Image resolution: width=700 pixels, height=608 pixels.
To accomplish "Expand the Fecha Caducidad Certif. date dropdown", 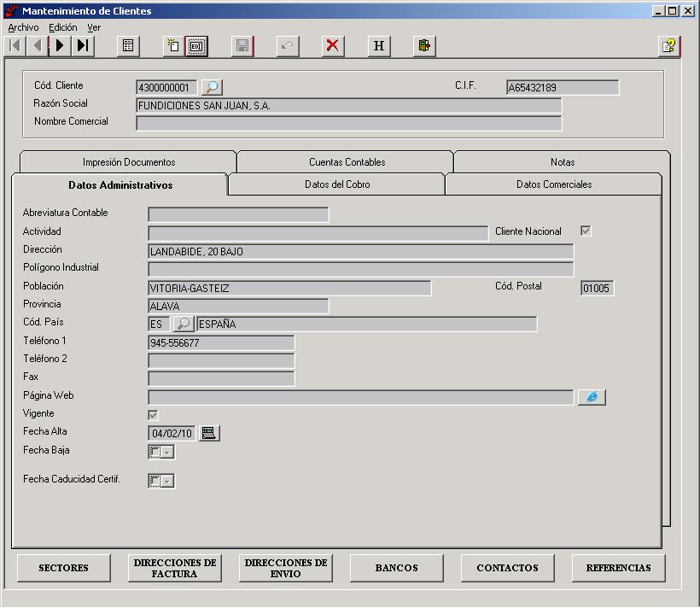I will tap(167, 482).
